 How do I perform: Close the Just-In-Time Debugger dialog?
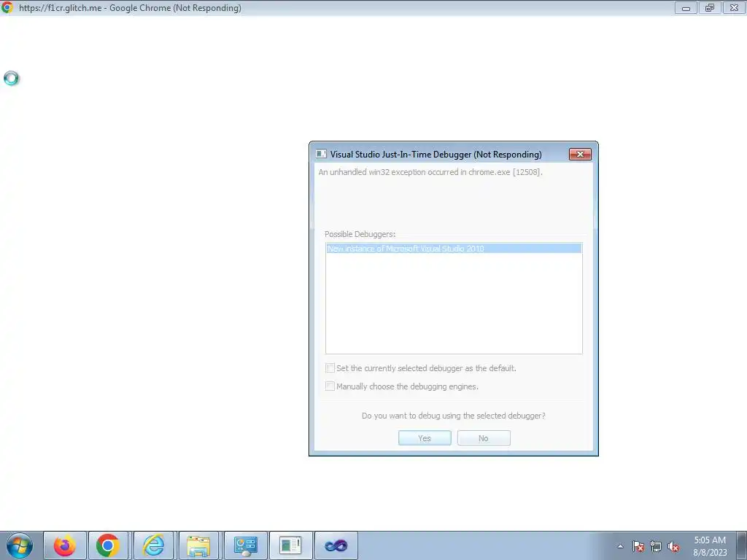pos(580,155)
